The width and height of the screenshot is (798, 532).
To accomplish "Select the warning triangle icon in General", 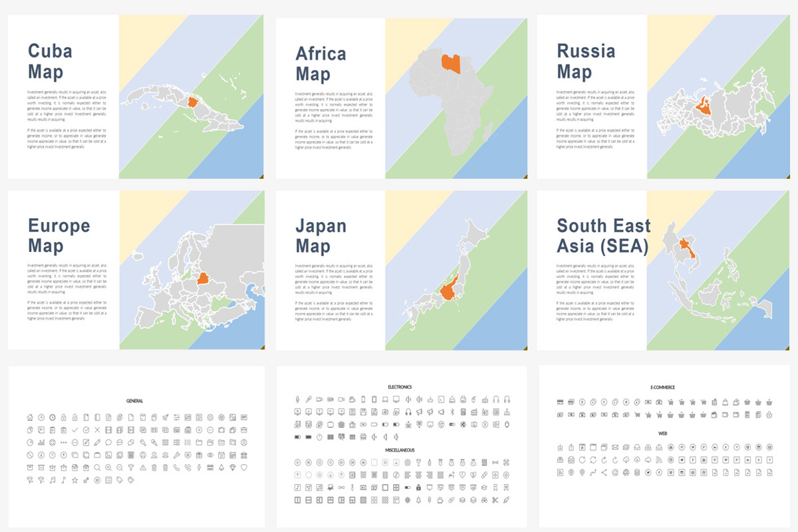I will [143, 467].
